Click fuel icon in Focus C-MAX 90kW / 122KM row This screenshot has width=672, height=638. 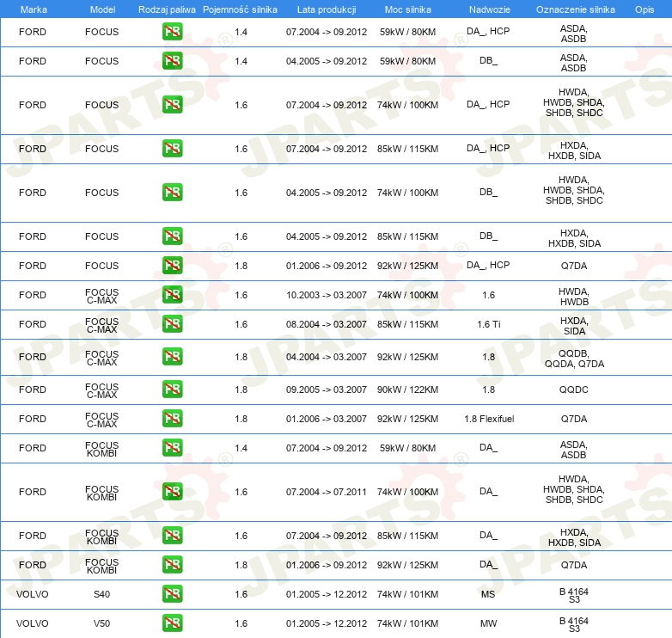172,390
